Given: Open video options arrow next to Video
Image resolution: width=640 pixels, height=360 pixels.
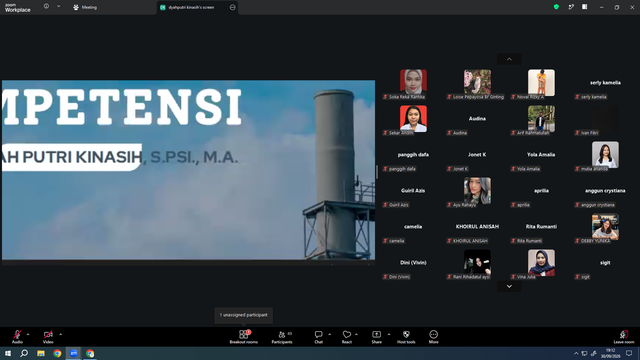Looking at the screenshot, I should pyautogui.click(x=60, y=334).
